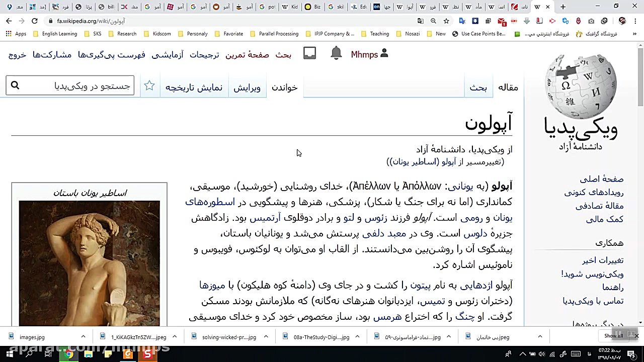Click the Show all downloads button
Viewport: 644px width, 362px height.
click(613, 335)
